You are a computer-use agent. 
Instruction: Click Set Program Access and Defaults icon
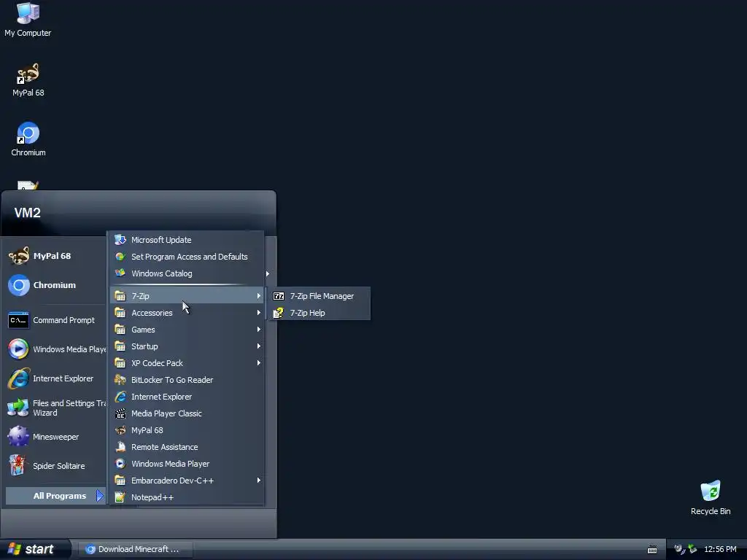point(120,257)
